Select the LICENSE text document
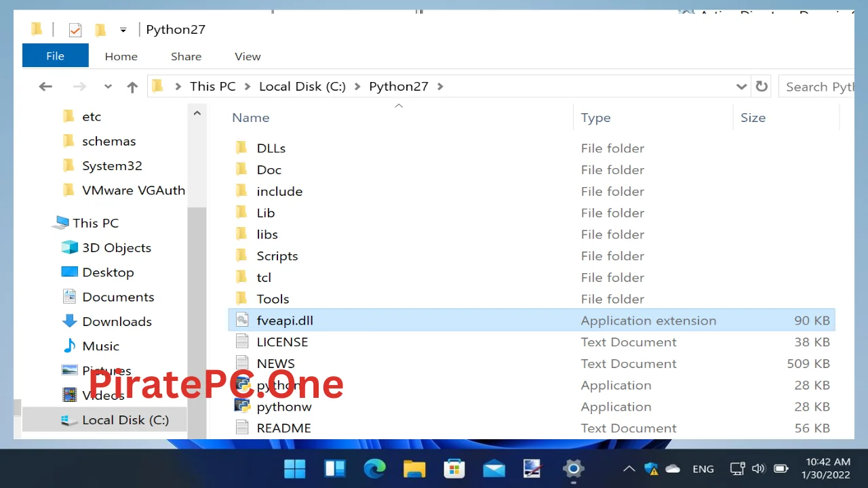Image resolution: width=868 pixels, height=488 pixels. coord(282,342)
